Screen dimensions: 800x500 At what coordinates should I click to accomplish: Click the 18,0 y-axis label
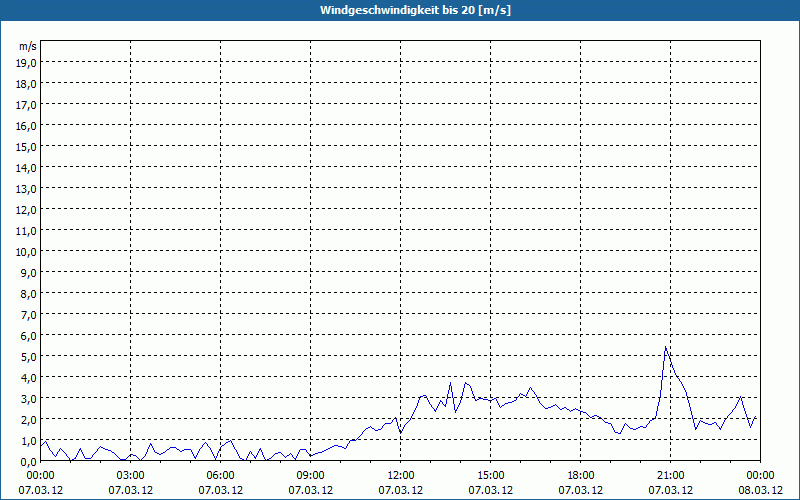tap(26, 84)
